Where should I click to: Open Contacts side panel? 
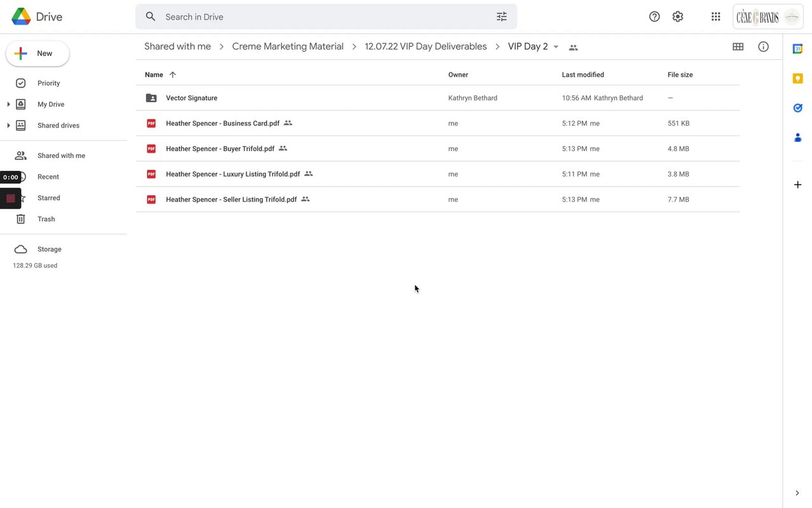pos(797,137)
